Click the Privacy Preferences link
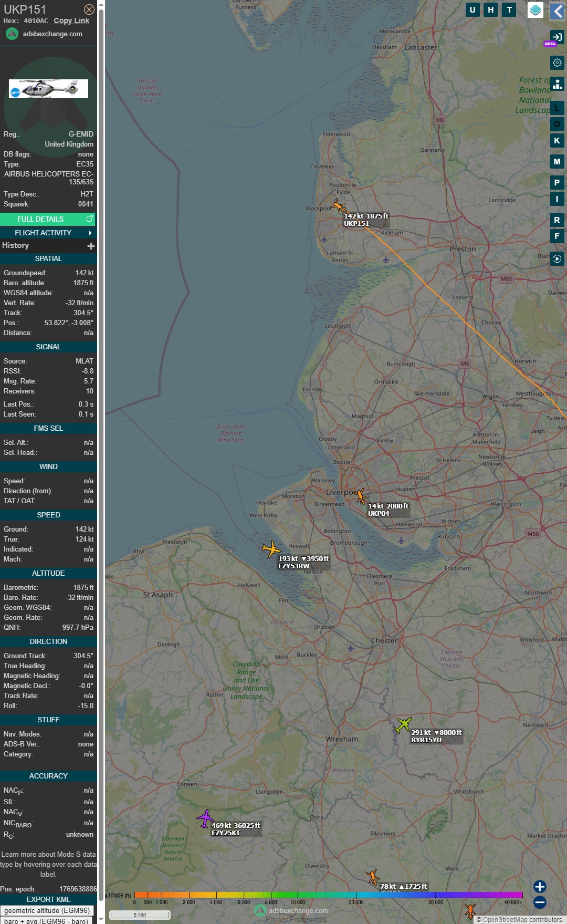The image size is (567, 924). [296, 919]
